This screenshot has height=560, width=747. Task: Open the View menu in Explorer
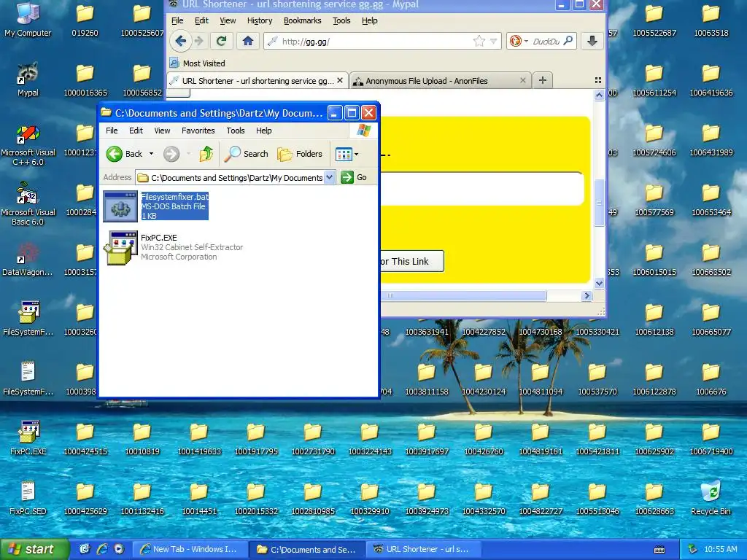point(162,131)
